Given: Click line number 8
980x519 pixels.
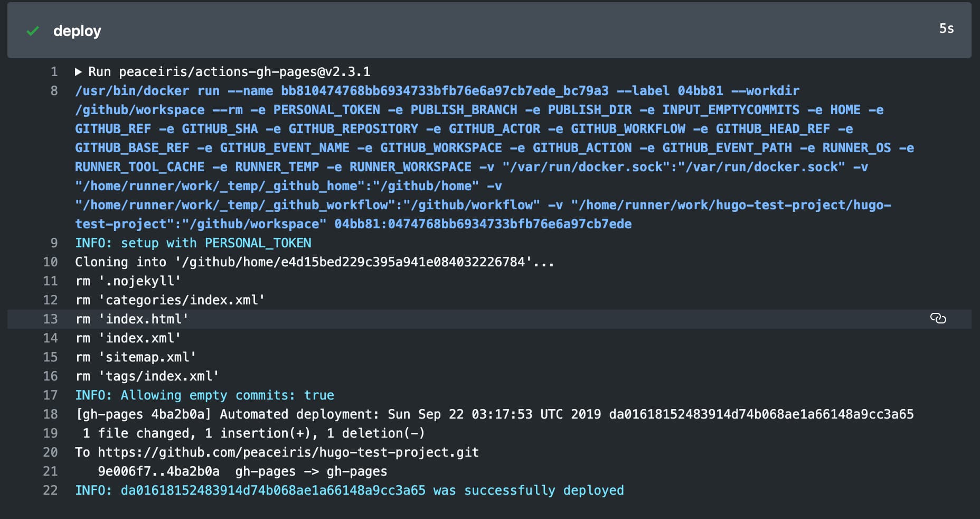Looking at the screenshot, I should 54,91.
